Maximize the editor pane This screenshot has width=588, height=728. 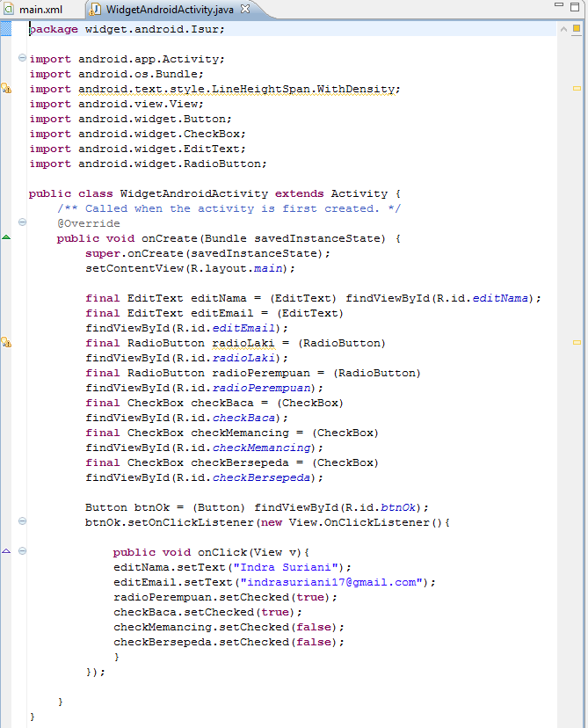575,7
